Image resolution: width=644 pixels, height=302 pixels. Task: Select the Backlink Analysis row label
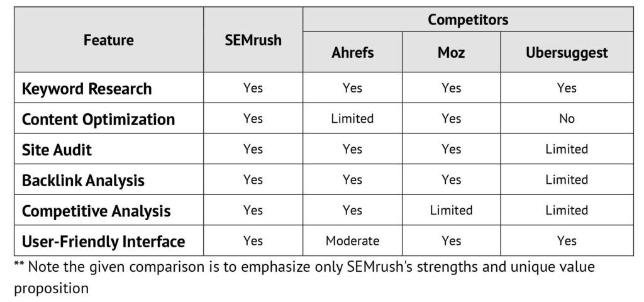83,181
